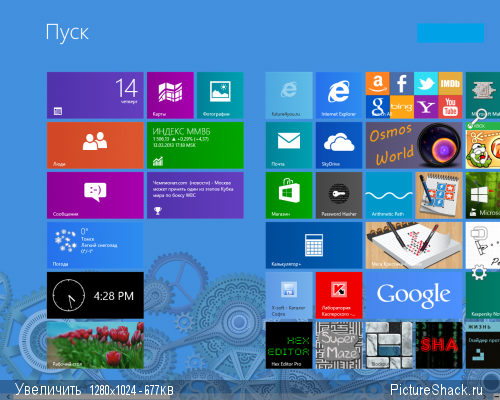Open the Google tile
The height and width of the screenshot is (400, 500).
coord(414,295)
